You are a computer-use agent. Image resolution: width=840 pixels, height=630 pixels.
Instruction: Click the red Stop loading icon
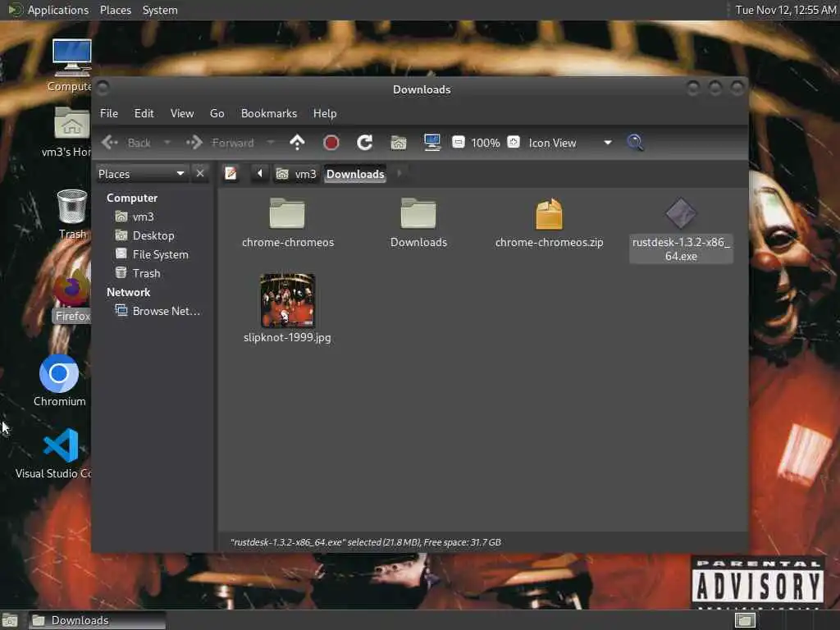[331, 143]
